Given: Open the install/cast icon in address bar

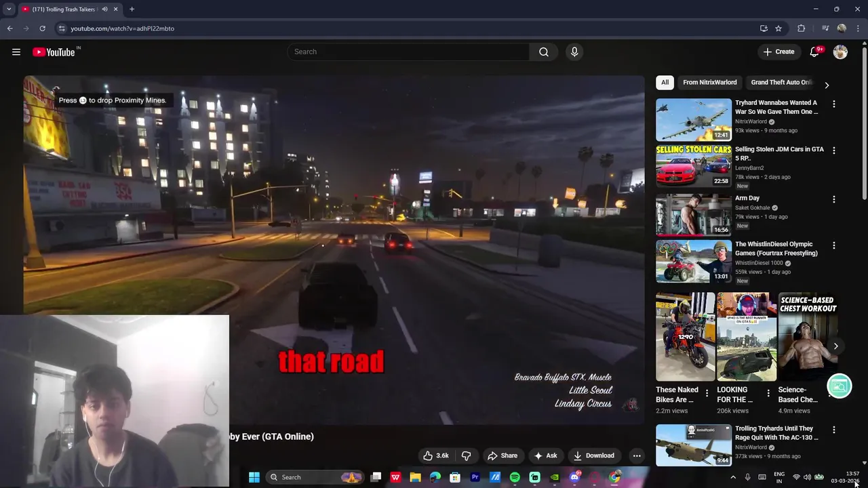Looking at the screenshot, I should click(x=764, y=28).
